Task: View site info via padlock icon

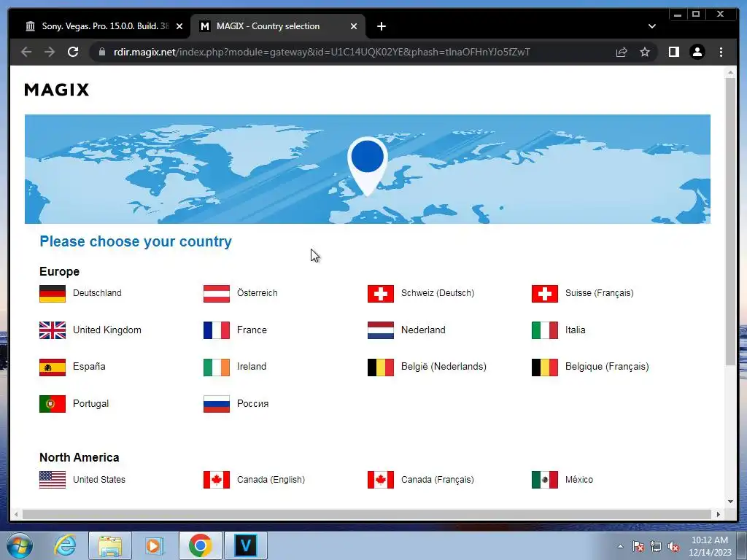Action: [101, 52]
